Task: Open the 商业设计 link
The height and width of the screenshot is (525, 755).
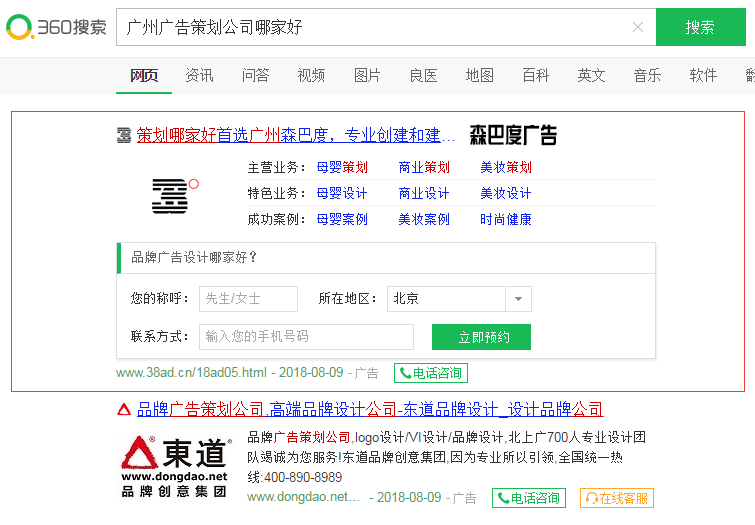Action: pyautogui.click(x=424, y=193)
